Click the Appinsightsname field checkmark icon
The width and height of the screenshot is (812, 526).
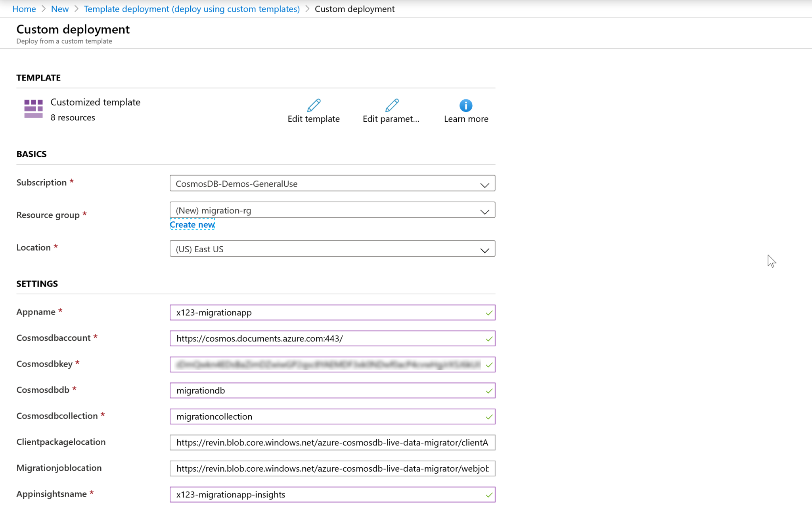click(489, 494)
